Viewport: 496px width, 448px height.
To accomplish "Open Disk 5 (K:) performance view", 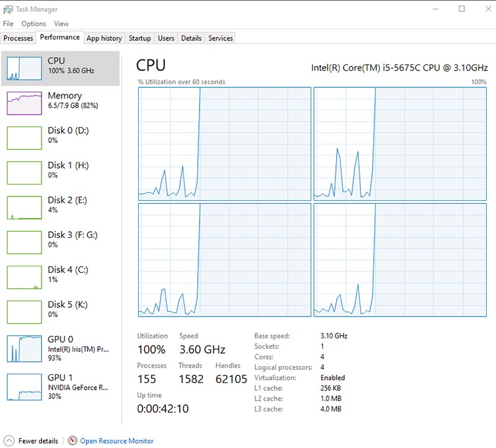I will pos(60,312).
